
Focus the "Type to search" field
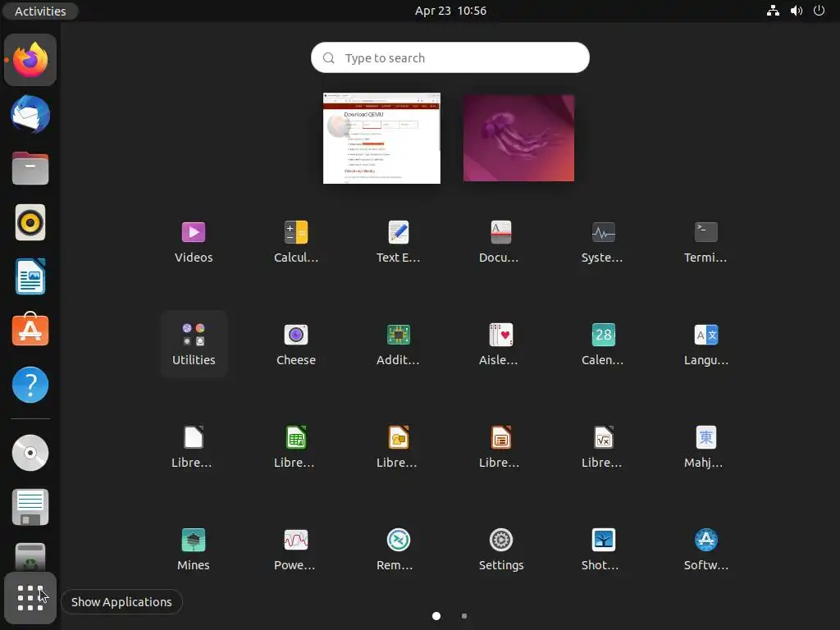[x=450, y=57]
